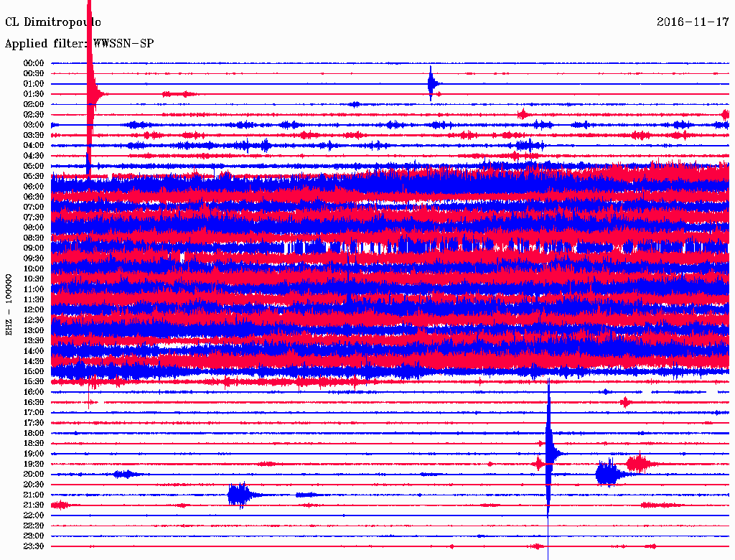
Task: Click the 14:00 time label
Action: pyautogui.click(x=34, y=351)
